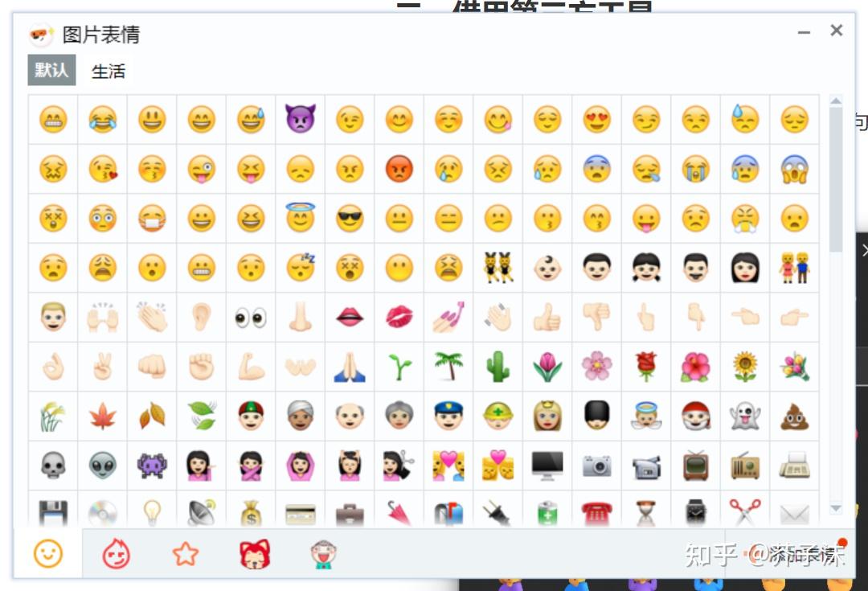Screen dimensions: 868x591
Task: Switch to the 默认 sticker tab
Action: pos(51,72)
